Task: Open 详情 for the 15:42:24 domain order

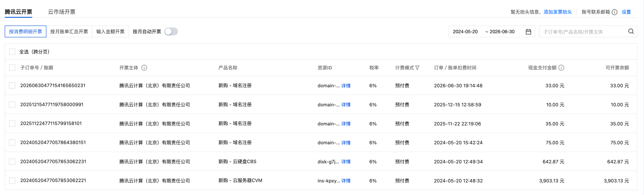Action: (x=346, y=143)
